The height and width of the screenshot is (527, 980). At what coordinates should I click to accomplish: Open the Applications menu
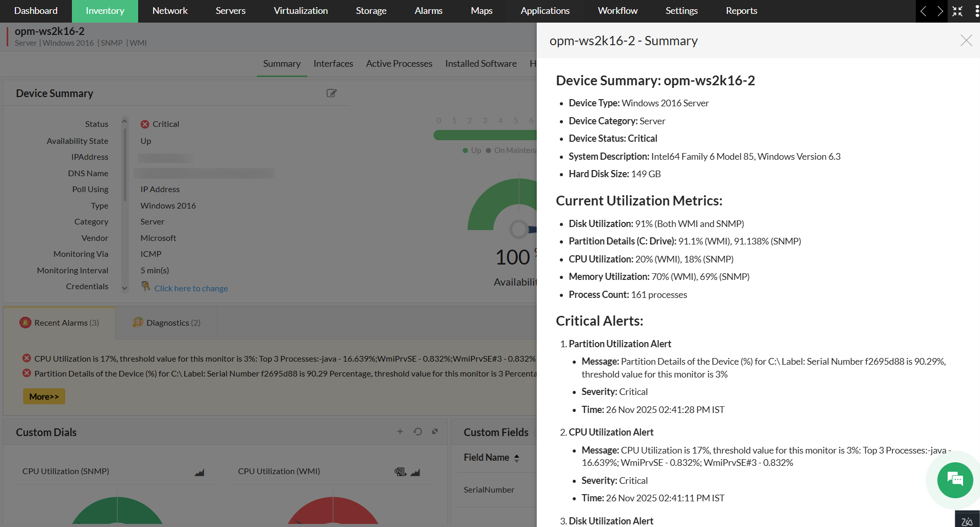[545, 11]
